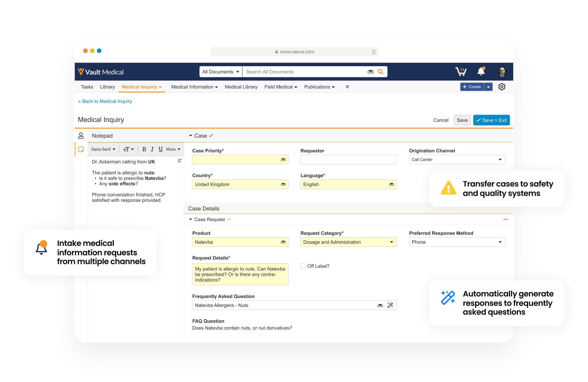
Task: Collapse the Case Request section
Action: pos(191,220)
